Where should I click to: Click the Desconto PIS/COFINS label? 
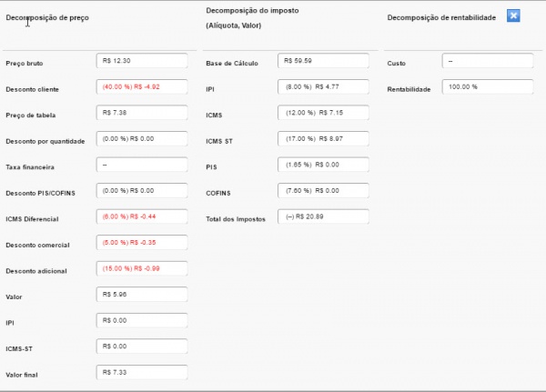tap(40, 193)
